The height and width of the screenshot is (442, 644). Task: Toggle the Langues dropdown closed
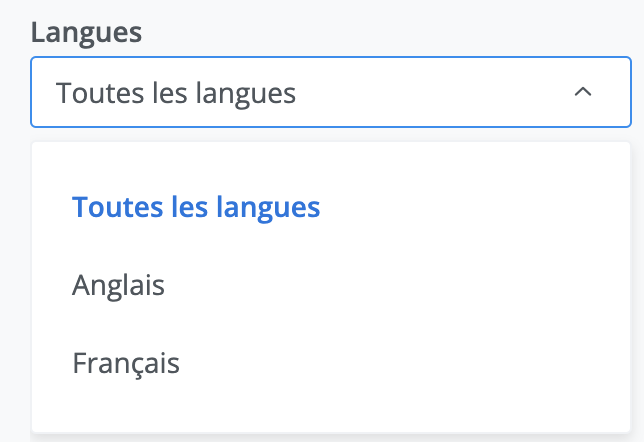pos(583,92)
